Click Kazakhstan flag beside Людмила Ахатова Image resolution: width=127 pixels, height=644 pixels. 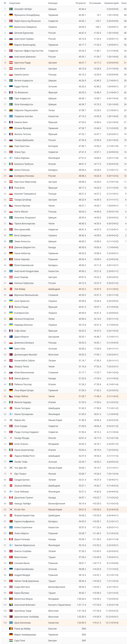11,117
